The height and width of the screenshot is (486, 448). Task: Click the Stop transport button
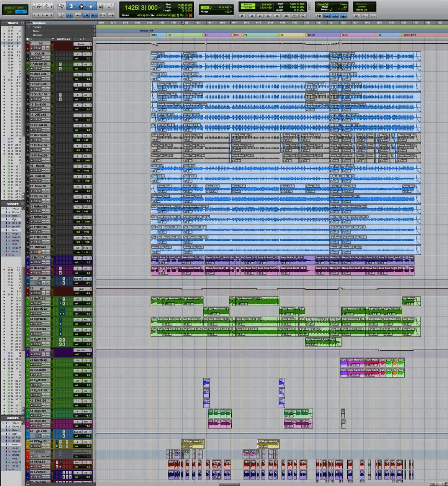point(286,16)
